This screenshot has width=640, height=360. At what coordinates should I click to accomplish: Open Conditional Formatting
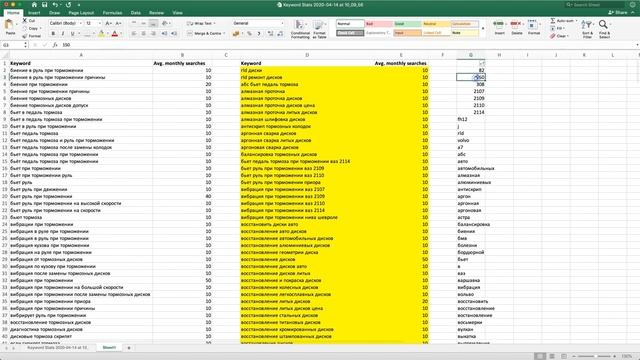[x=300, y=29]
